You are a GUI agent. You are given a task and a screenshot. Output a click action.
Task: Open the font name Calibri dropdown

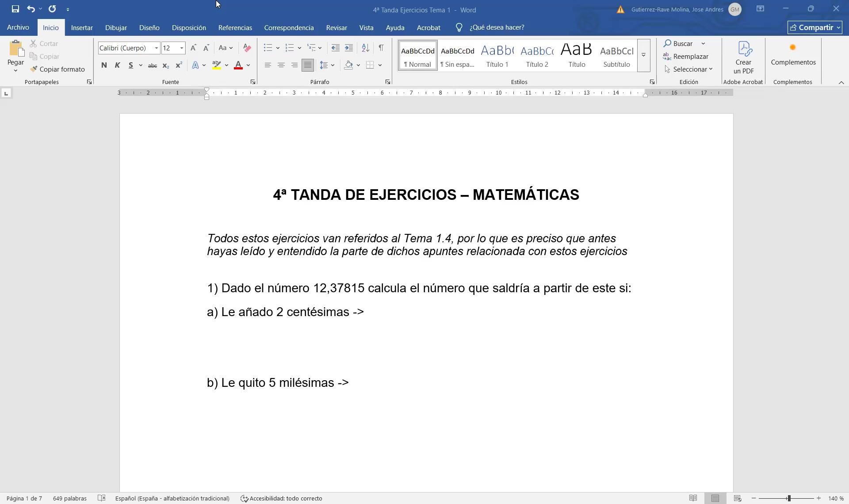coord(156,48)
